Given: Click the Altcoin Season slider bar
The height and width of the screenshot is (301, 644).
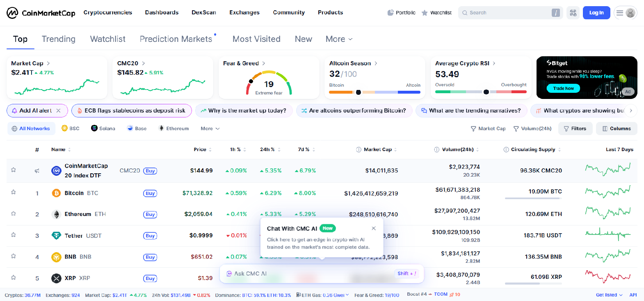Looking at the screenshot, I should [375, 92].
